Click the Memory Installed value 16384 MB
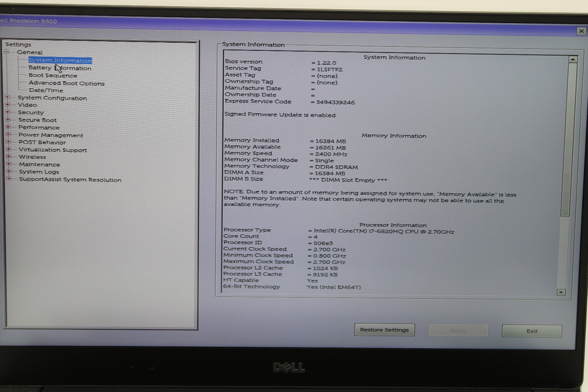 330,141
